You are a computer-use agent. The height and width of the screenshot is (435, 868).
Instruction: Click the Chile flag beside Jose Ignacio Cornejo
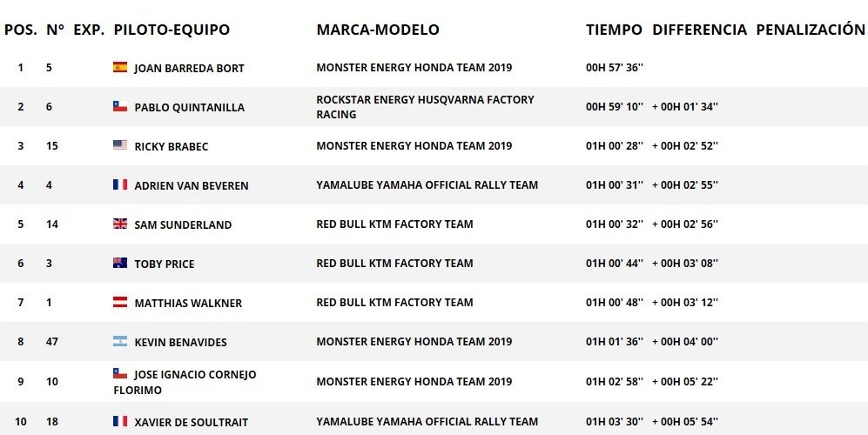point(120,373)
